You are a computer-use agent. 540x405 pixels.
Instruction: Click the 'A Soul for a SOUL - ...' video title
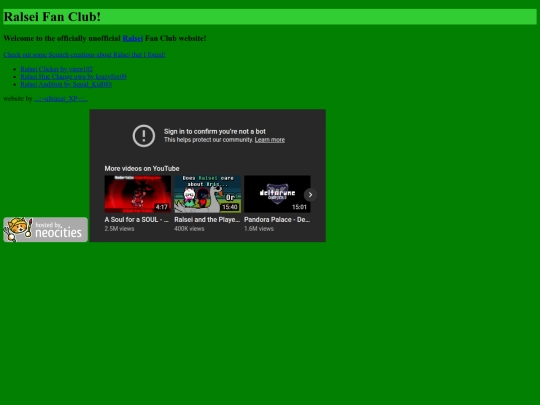pos(137,220)
